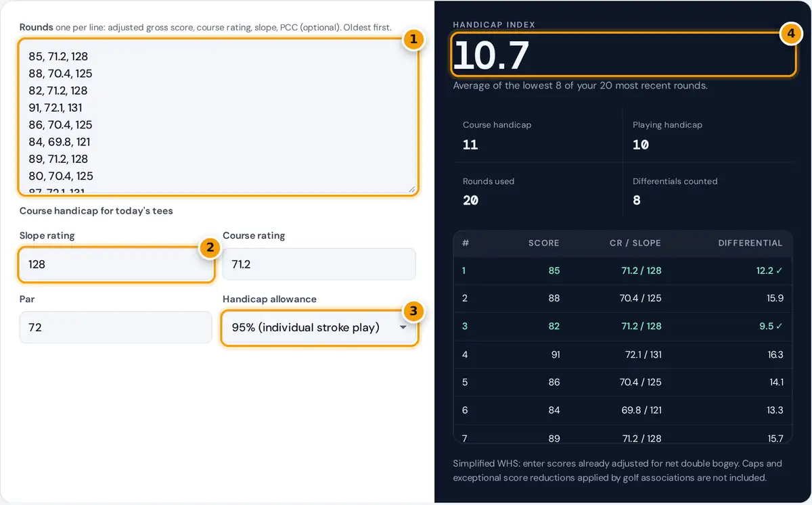Click the # column header
Screen dimensions: 812x505
pyautogui.click(x=466, y=243)
